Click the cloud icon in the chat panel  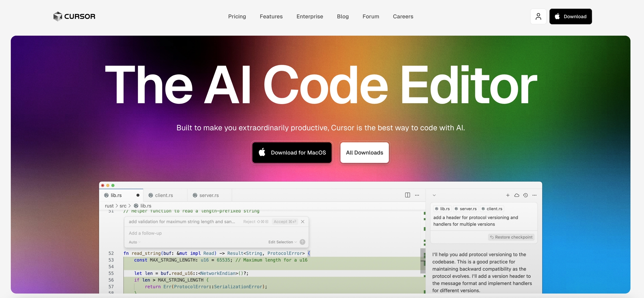tap(517, 195)
